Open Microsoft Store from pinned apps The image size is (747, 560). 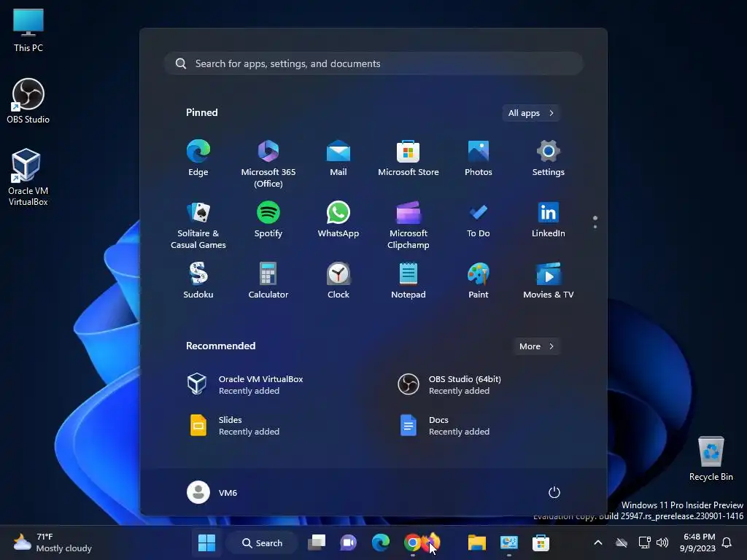click(x=409, y=158)
